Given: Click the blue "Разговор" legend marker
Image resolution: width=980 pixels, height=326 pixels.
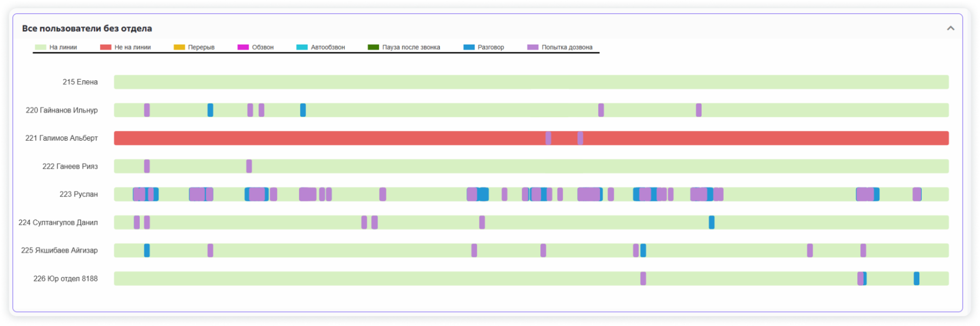Looking at the screenshot, I should click(469, 48).
